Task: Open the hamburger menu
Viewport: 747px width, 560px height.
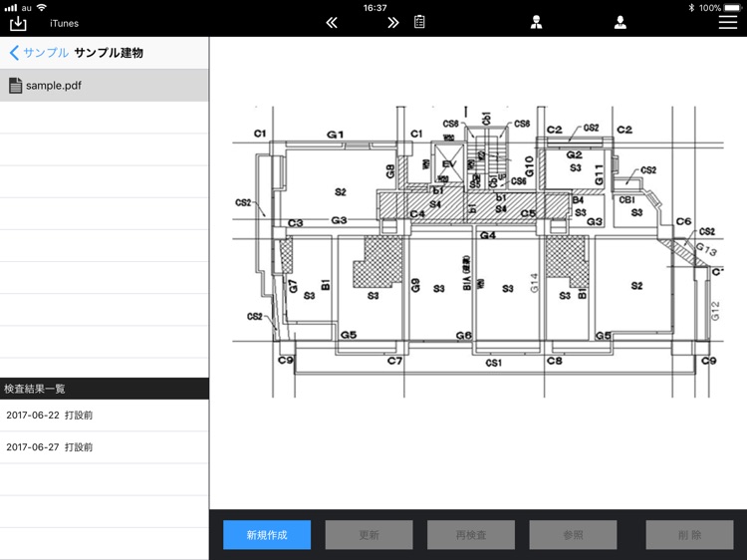Action: [727, 22]
